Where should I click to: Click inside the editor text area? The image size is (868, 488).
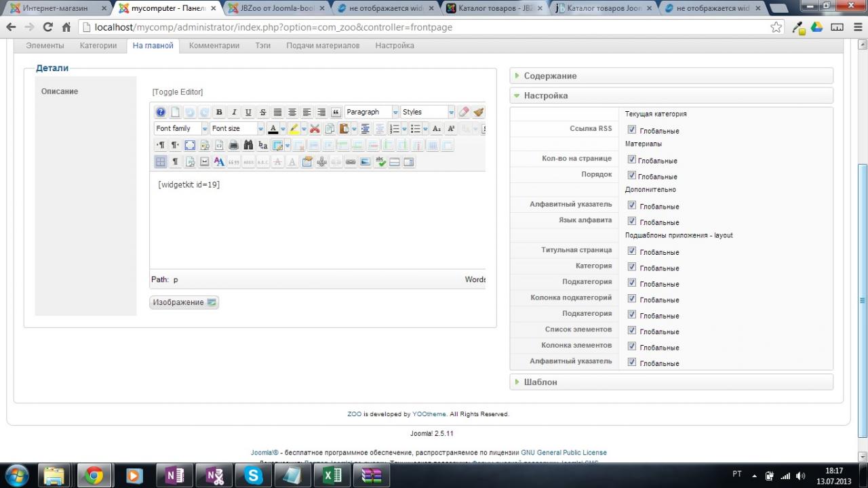[x=317, y=220]
